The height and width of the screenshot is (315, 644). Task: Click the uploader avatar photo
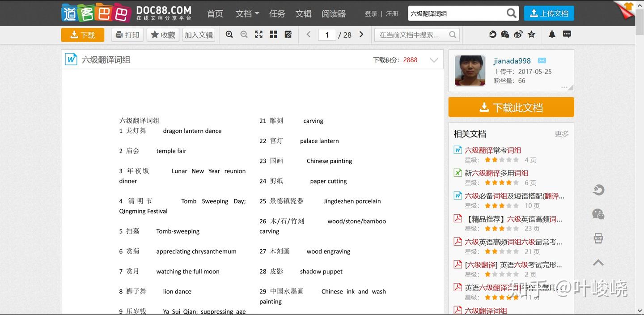click(x=470, y=70)
